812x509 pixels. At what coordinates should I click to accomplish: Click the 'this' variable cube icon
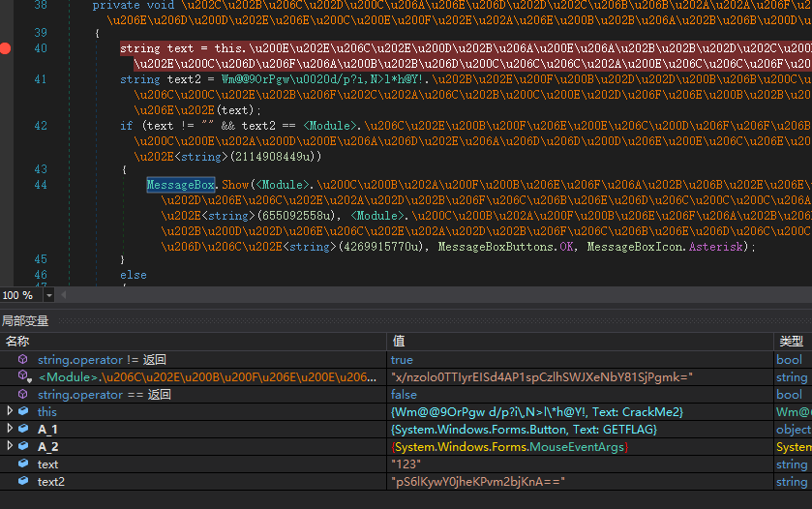[x=23, y=411]
